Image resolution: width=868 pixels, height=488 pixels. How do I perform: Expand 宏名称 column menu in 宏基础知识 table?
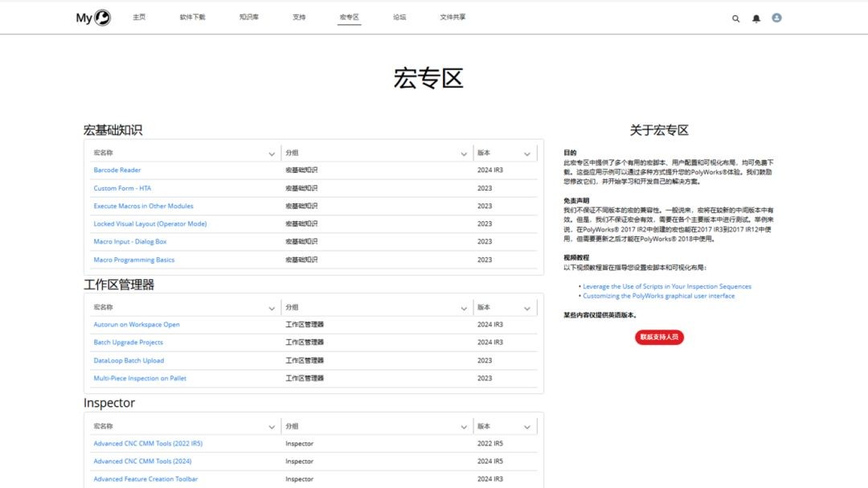272,154
